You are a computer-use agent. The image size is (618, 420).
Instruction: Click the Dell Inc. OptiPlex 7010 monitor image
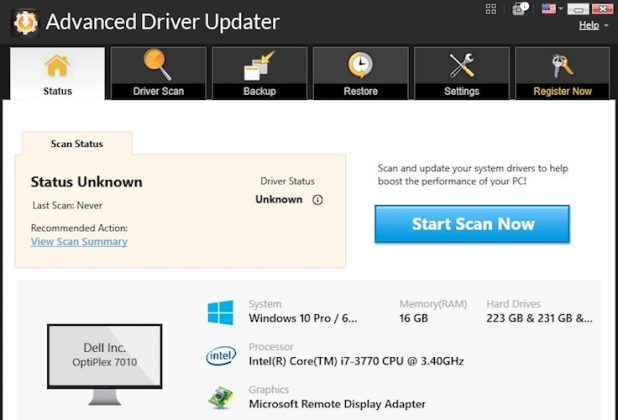tap(104, 364)
